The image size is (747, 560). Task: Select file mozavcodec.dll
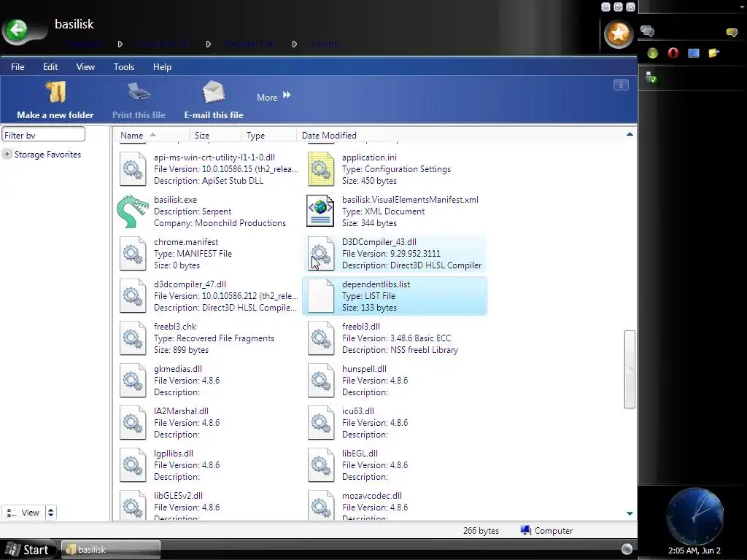395,505
